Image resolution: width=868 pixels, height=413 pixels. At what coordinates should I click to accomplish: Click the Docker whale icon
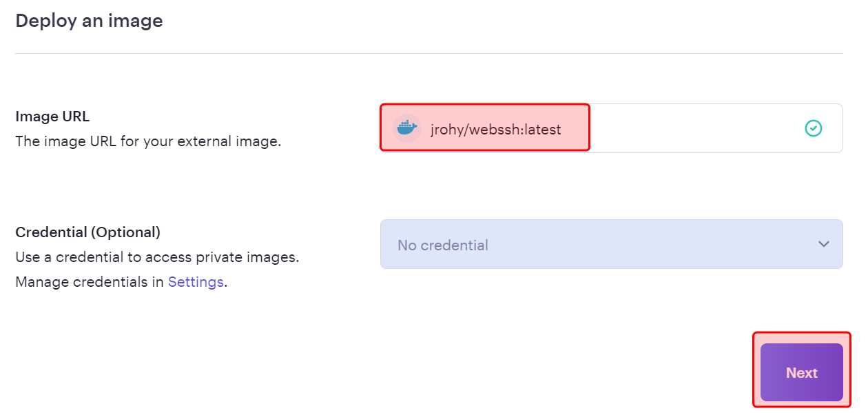tap(406, 128)
